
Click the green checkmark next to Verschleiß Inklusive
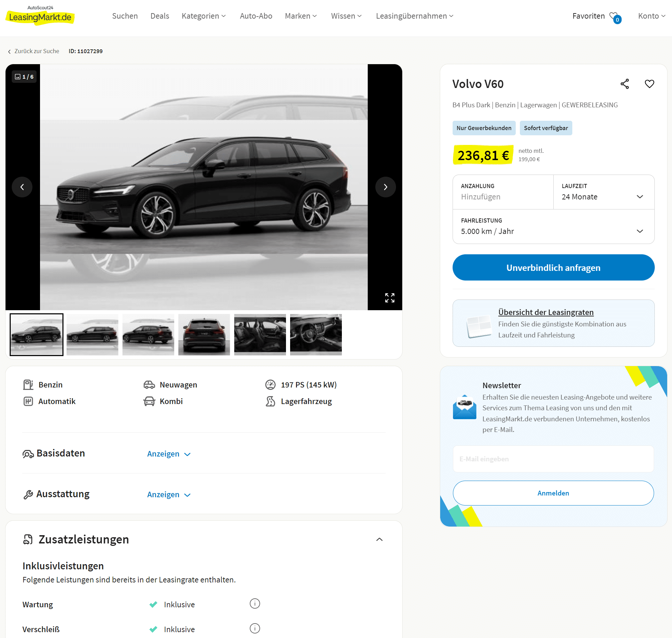point(154,629)
